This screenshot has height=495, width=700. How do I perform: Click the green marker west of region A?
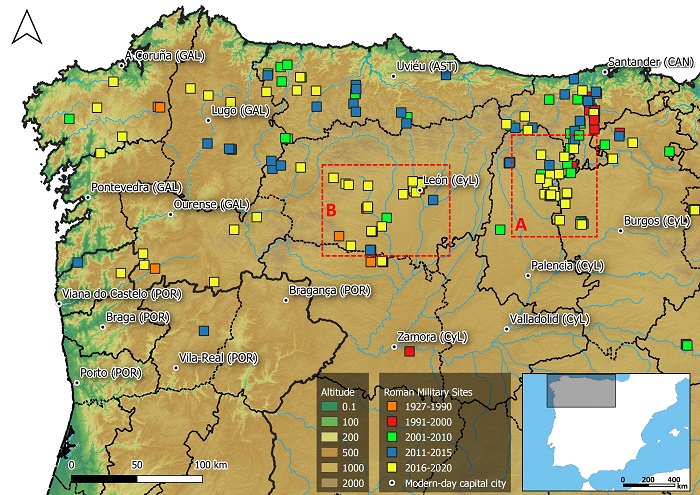500,229
